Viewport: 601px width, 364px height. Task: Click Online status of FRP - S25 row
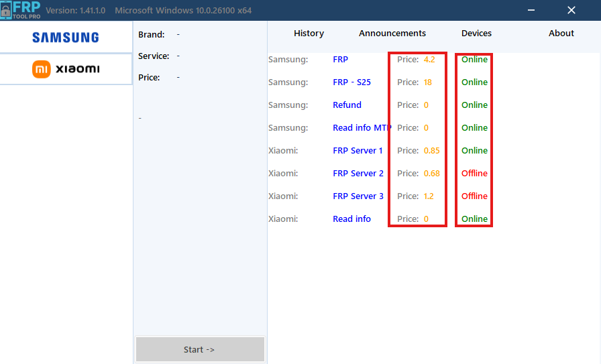(474, 82)
